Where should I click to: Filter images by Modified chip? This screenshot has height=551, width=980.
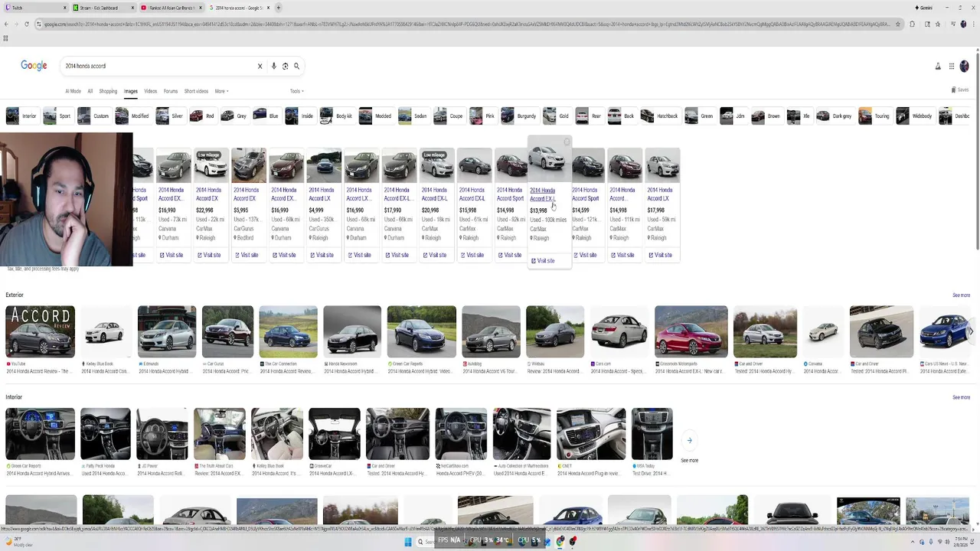pos(132,116)
